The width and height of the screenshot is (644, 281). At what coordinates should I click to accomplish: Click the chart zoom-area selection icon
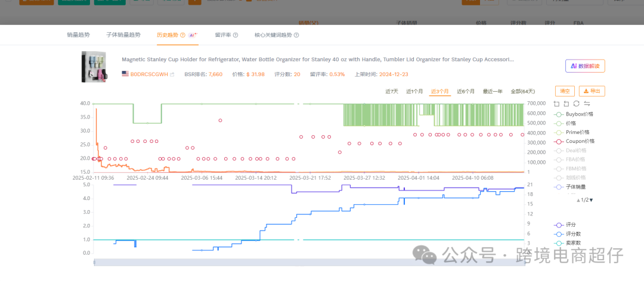[556, 104]
